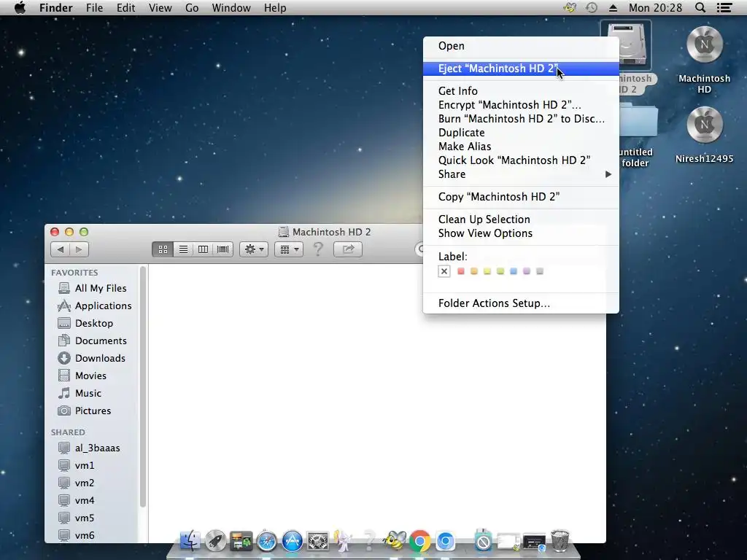Open All My Files in sidebar

click(93, 288)
